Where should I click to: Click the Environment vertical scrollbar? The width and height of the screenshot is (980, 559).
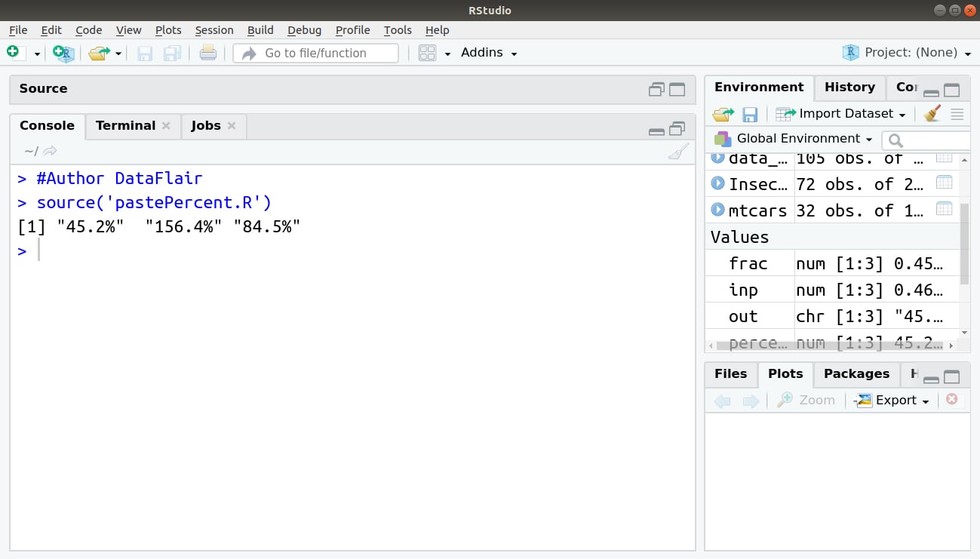coord(964,244)
